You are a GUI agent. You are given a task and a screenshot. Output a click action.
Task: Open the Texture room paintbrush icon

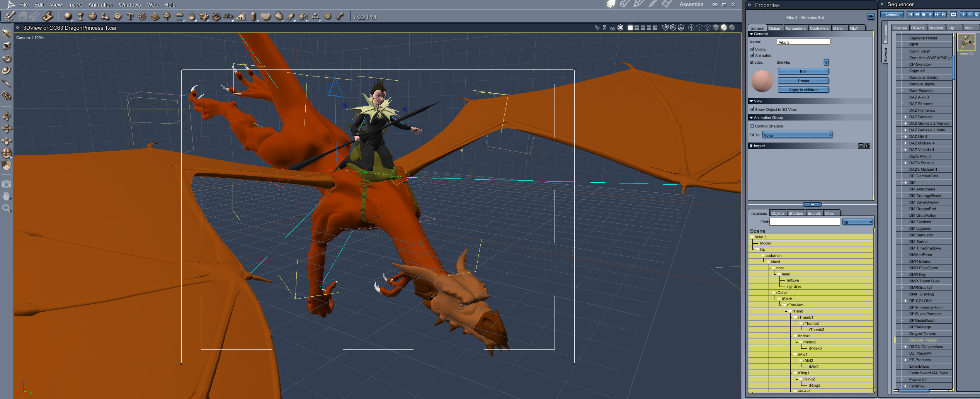(x=653, y=4)
